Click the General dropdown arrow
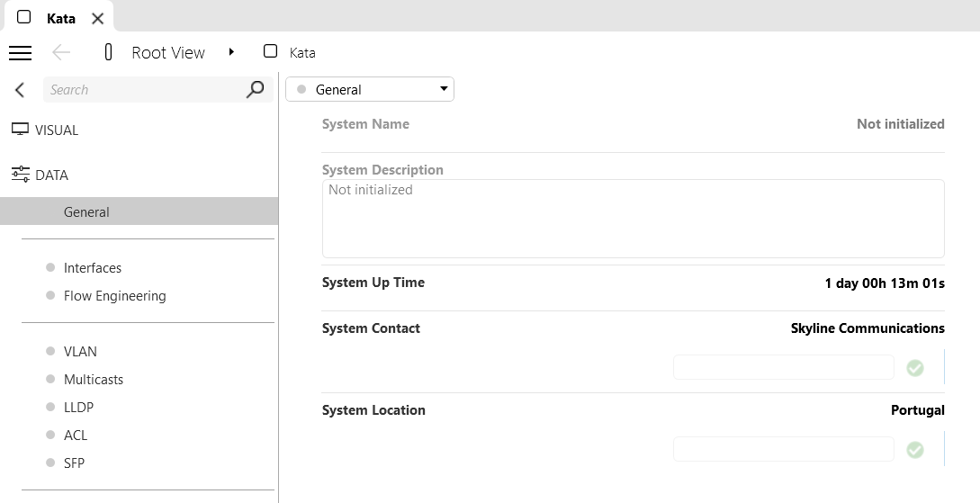This screenshot has width=980, height=503. 444,89
